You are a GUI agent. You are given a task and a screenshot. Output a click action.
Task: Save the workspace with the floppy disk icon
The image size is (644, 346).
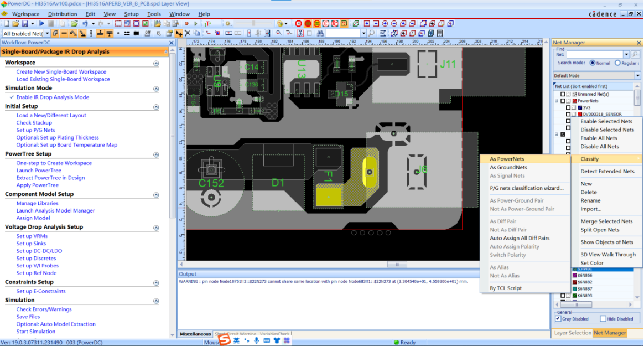pos(25,23)
